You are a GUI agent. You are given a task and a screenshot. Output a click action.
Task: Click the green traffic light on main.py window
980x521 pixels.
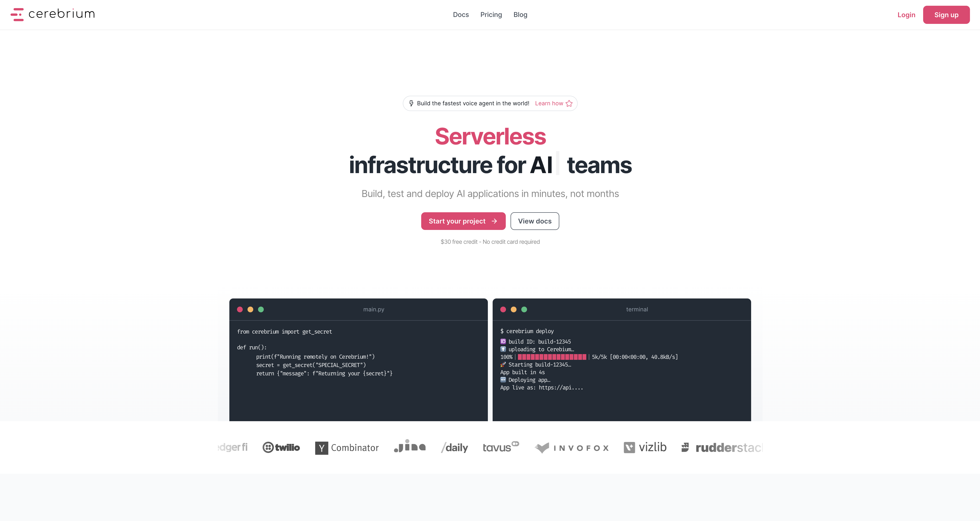[x=261, y=309]
